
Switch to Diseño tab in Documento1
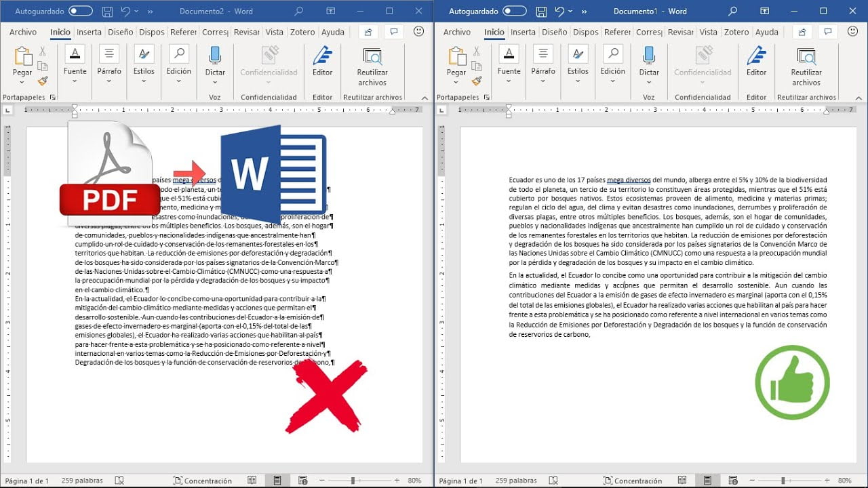pos(555,32)
